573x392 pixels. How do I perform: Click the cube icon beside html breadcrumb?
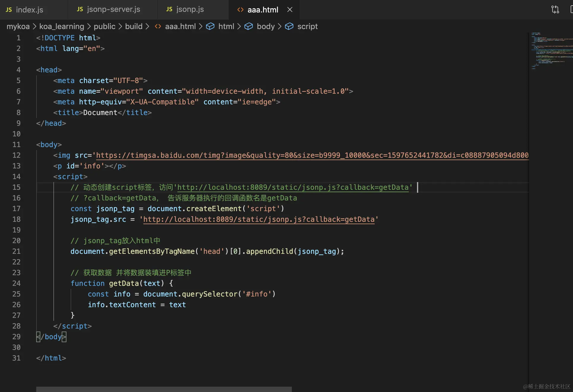click(x=210, y=26)
